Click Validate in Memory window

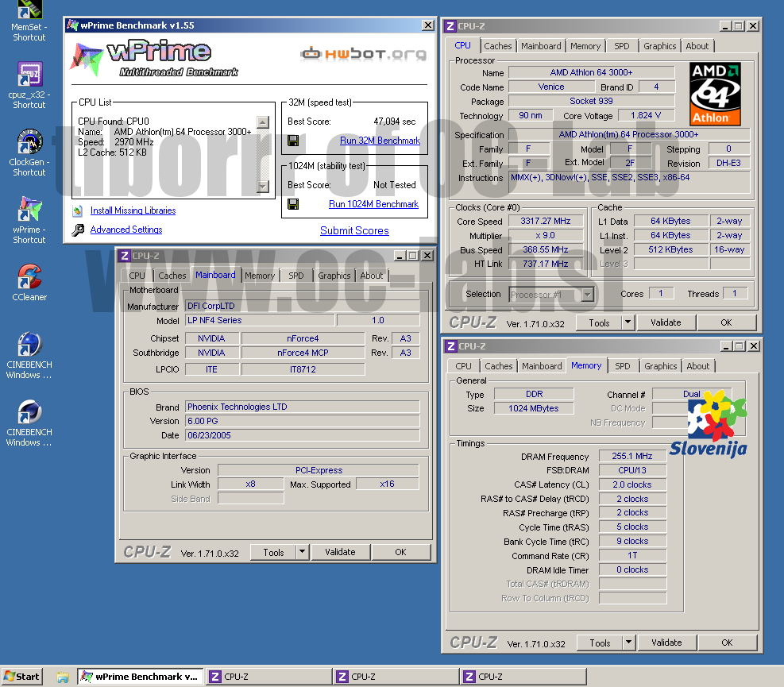pyautogui.click(x=666, y=643)
